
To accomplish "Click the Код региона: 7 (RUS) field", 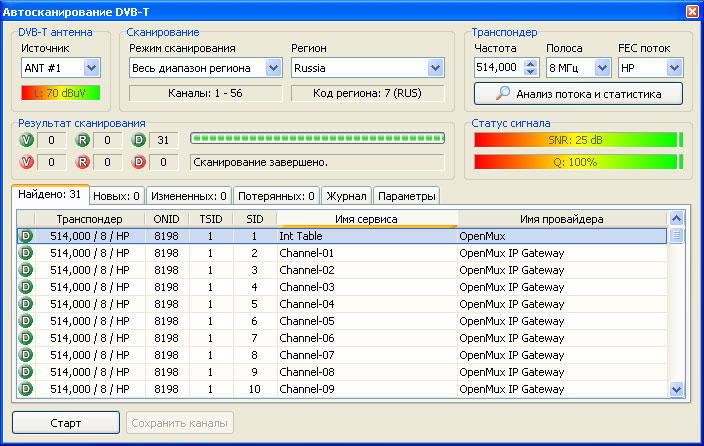I will pyautogui.click(x=367, y=93).
